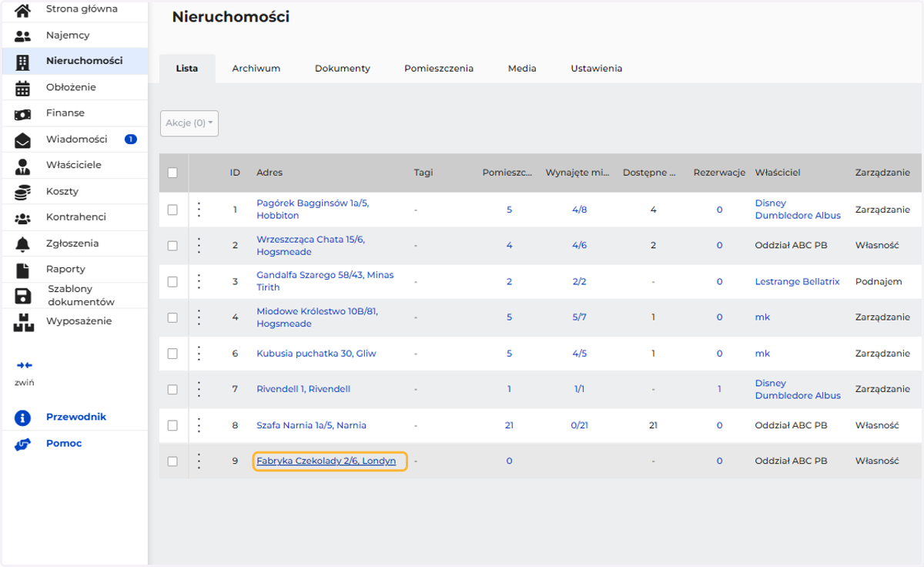Click rented places 2/2 for Gandalfa Szarego
The height and width of the screenshot is (567, 924).
(x=579, y=282)
